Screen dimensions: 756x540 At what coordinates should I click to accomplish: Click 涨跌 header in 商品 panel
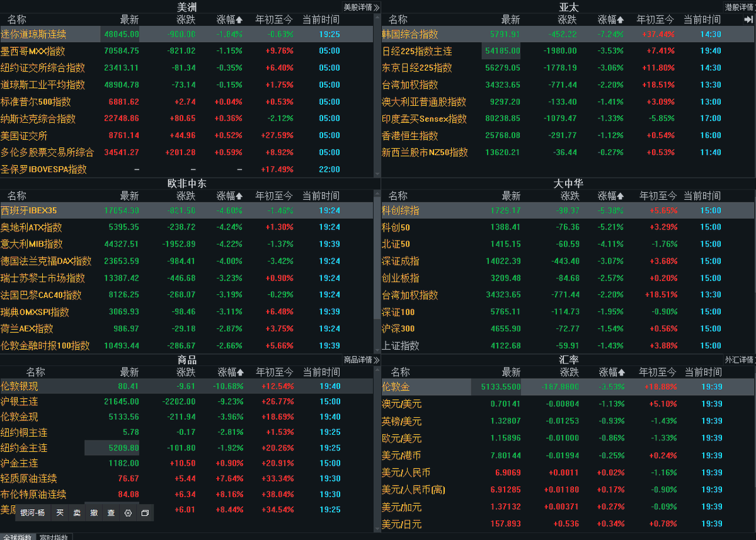click(186, 372)
